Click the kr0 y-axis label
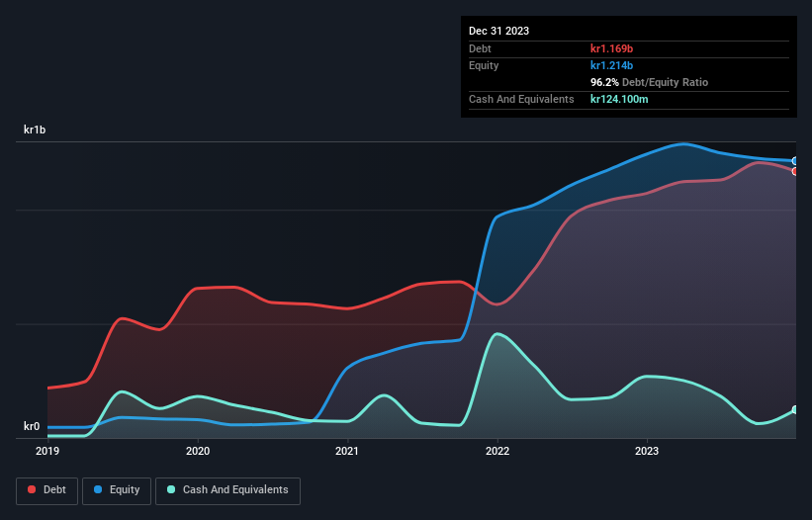The height and width of the screenshot is (520, 812). coord(32,426)
